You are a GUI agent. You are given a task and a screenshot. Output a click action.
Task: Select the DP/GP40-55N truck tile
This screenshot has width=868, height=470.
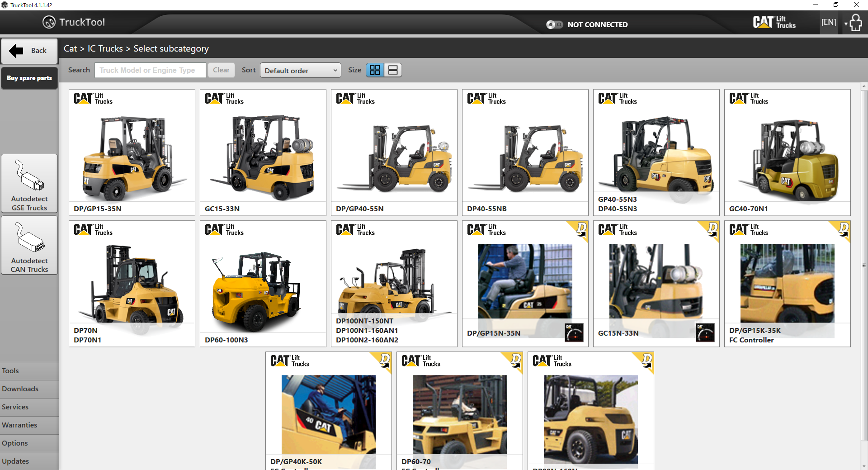pos(394,152)
